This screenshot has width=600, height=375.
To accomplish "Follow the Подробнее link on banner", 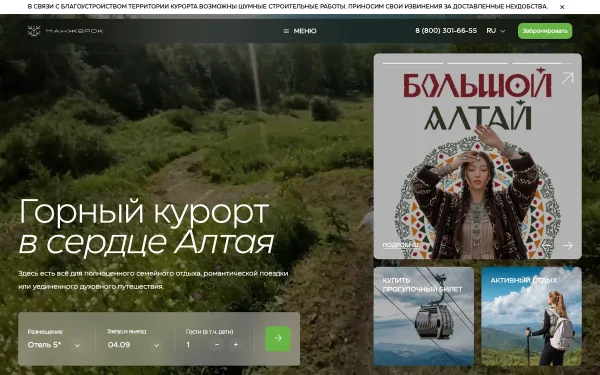I will coord(401,245).
